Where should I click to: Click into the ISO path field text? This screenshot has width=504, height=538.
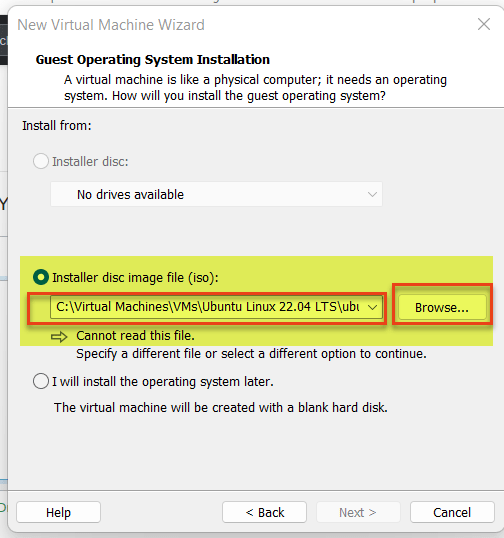click(x=208, y=307)
